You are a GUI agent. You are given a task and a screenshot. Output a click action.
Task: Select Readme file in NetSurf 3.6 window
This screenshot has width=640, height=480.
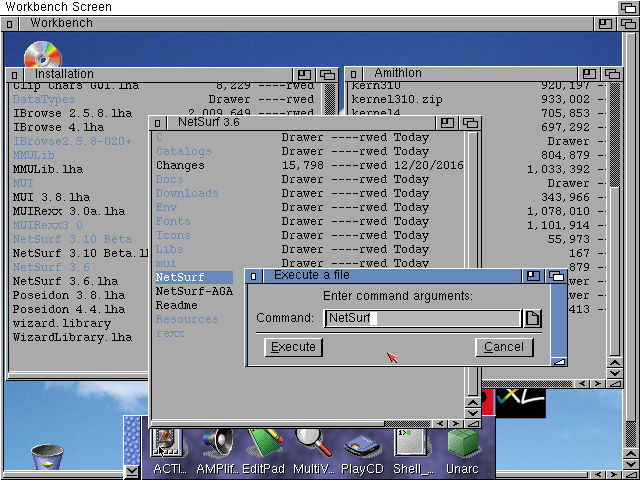[177, 305]
